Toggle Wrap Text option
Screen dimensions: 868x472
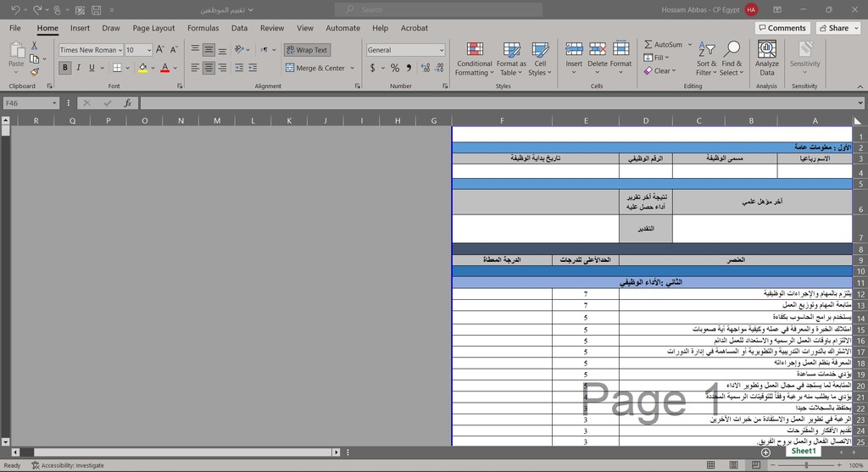[x=306, y=50]
